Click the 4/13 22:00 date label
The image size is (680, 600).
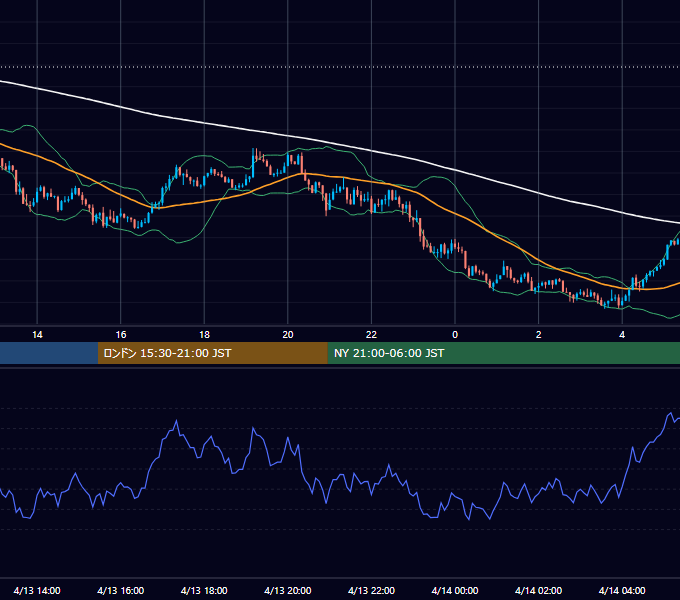(371, 590)
